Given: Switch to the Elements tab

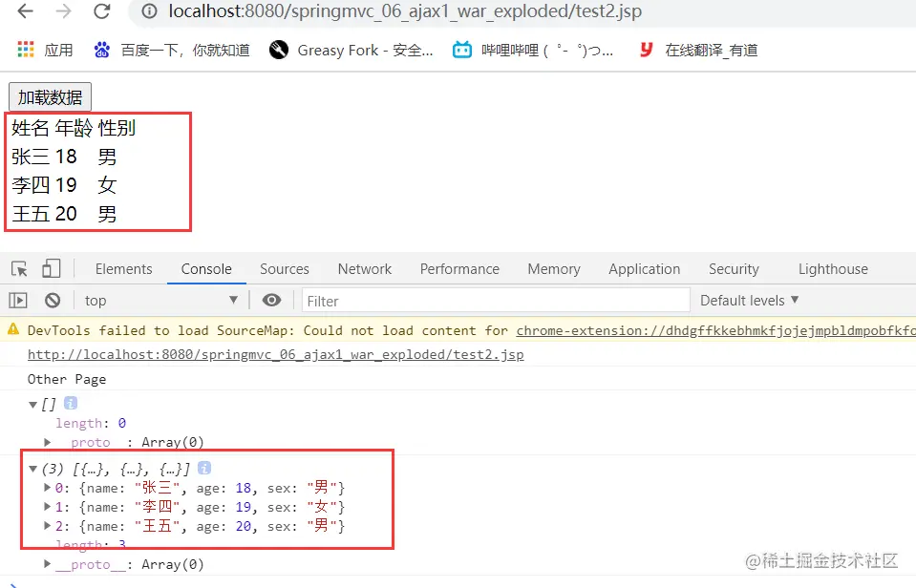Looking at the screenshot, I should point(124,268).
